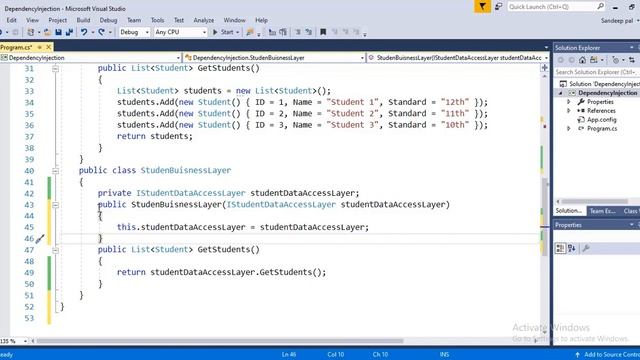Close the Program.cs tab

pos(49,47)
